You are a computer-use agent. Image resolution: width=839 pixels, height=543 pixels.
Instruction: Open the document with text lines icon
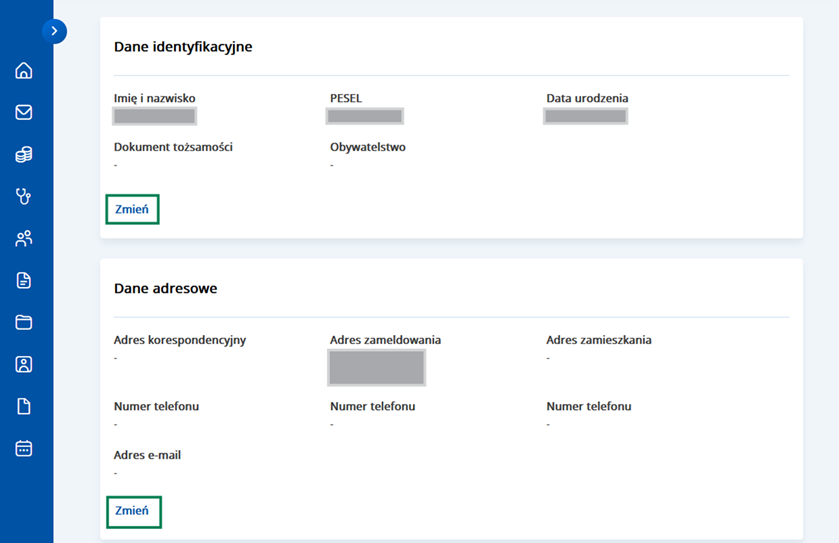(x=24, y=281)
